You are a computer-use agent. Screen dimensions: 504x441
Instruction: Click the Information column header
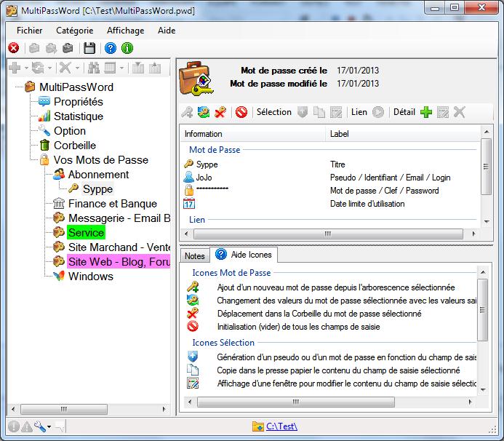[252, 134]
